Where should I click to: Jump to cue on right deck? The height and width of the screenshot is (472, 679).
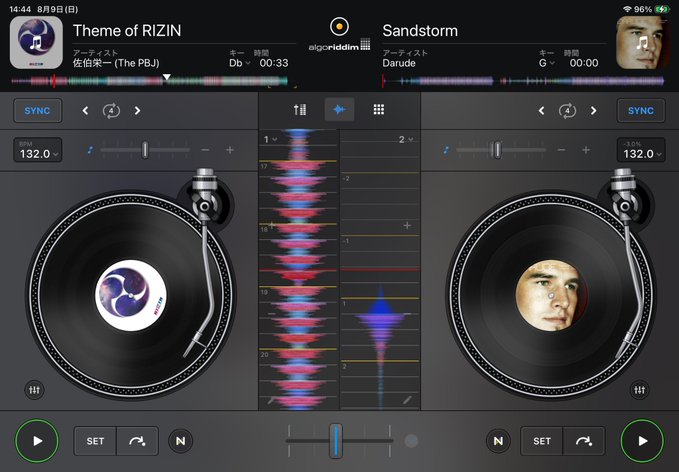[x=584, y=441]
